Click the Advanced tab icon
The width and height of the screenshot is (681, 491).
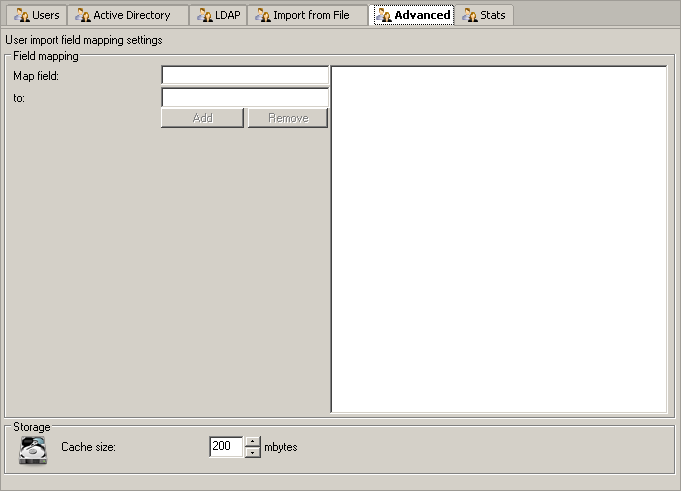(x=383, y=15)
